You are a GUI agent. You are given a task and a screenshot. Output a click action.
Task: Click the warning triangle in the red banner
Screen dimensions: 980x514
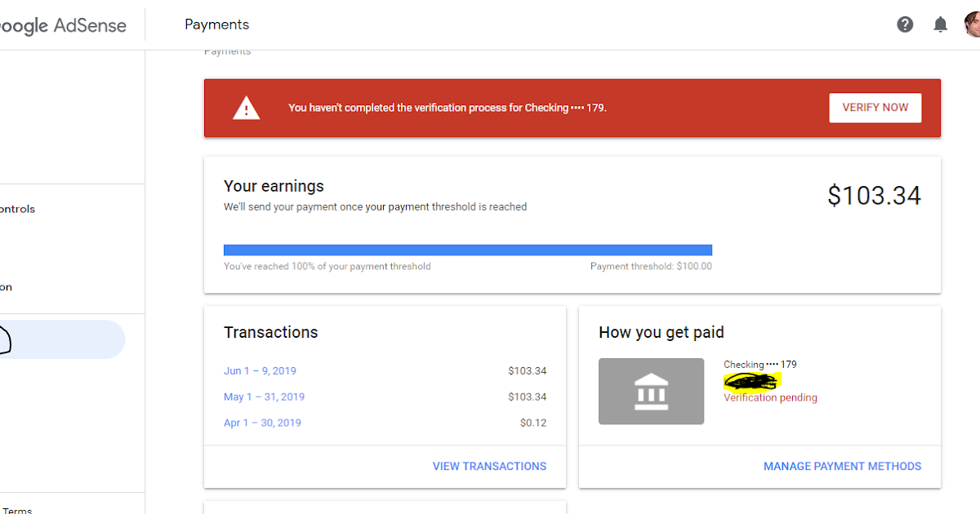coord(246,107)
